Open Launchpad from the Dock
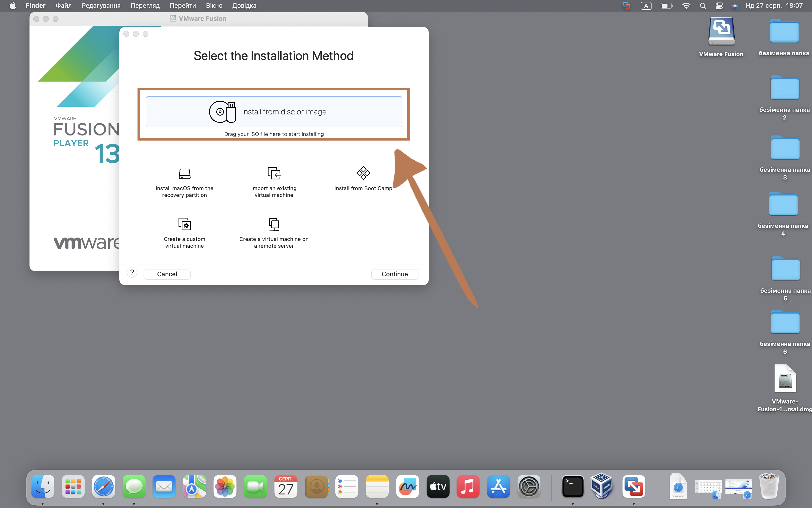 tap(73, 486)
